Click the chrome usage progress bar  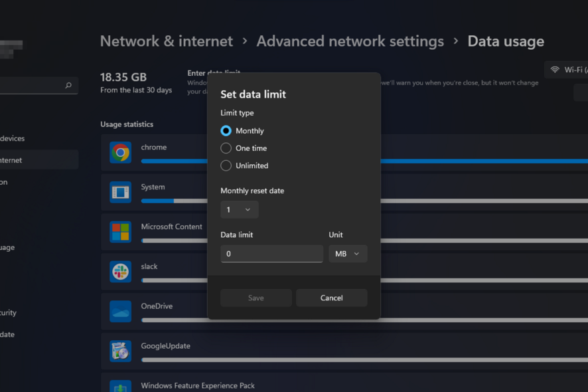pyautogui.click(x=364, y=161)
